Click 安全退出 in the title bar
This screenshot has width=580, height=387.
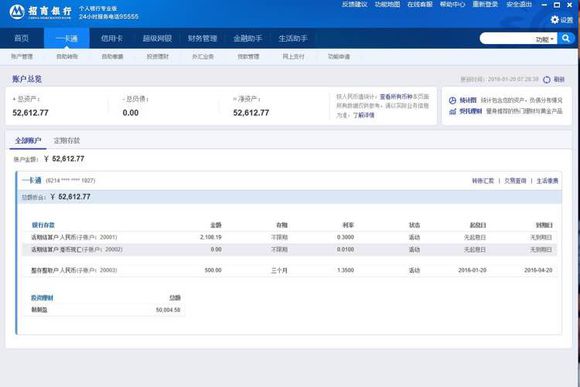[519, 4]
